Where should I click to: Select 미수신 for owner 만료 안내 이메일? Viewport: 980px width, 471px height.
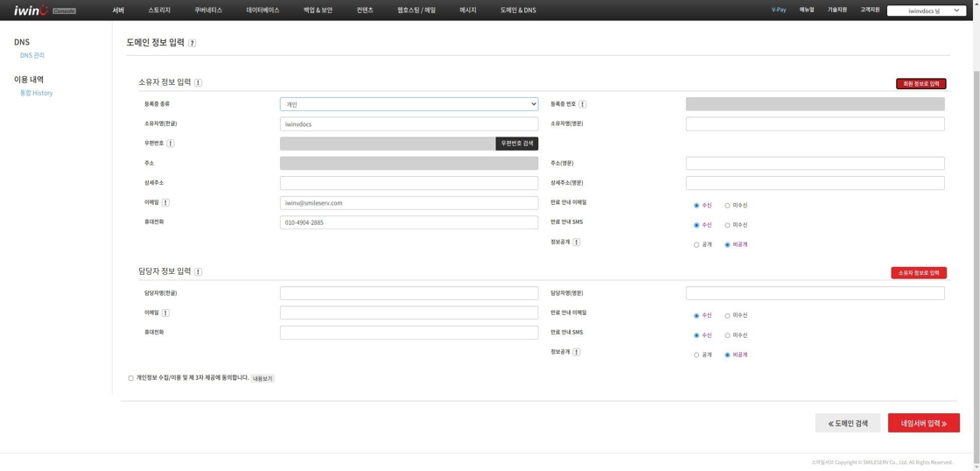coord(727,205)
